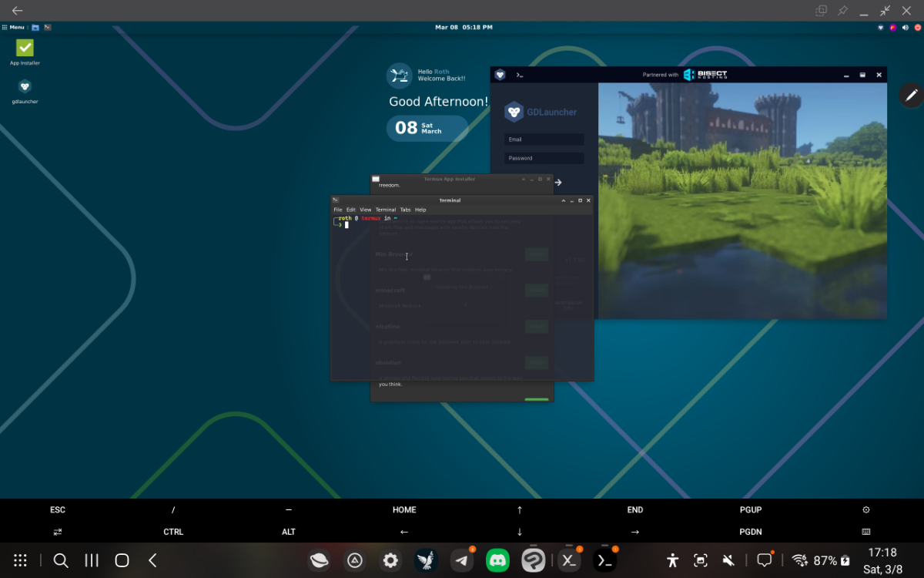Click the accessibility icon in the taskbar tray
This screenshot has height=578, width=924.
[673, 561]
